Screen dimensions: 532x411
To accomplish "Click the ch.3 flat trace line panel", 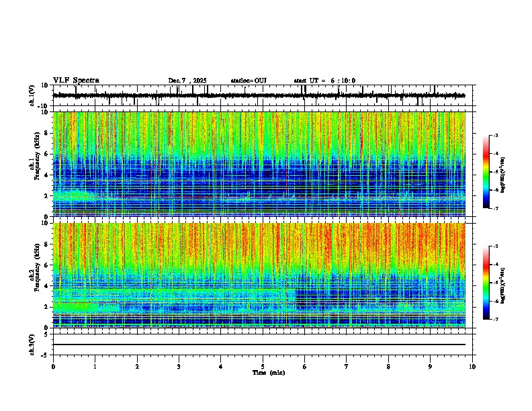I will [x=263, y=345].
